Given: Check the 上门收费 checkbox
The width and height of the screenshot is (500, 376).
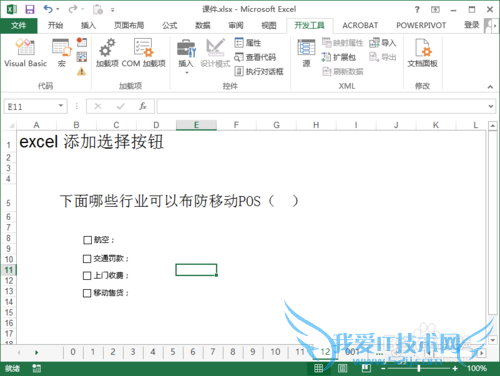Looking at the screenshot, I should coord(87,276).
